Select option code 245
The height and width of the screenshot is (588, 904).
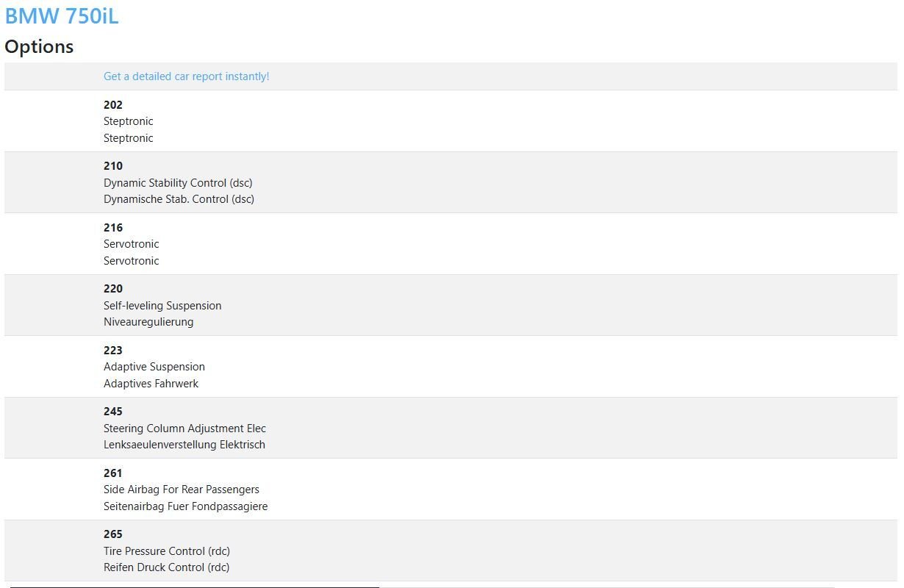coord(113,412)
